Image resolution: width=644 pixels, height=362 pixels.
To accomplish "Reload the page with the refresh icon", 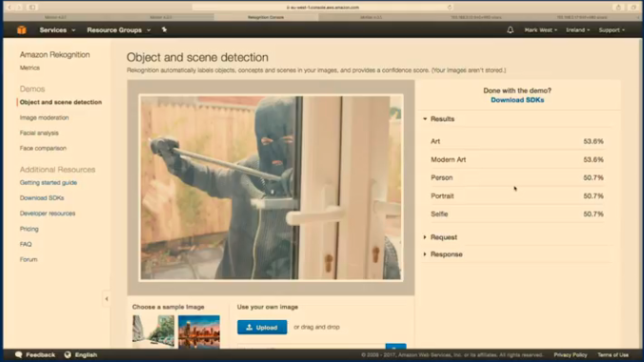I will coord(450,7).
